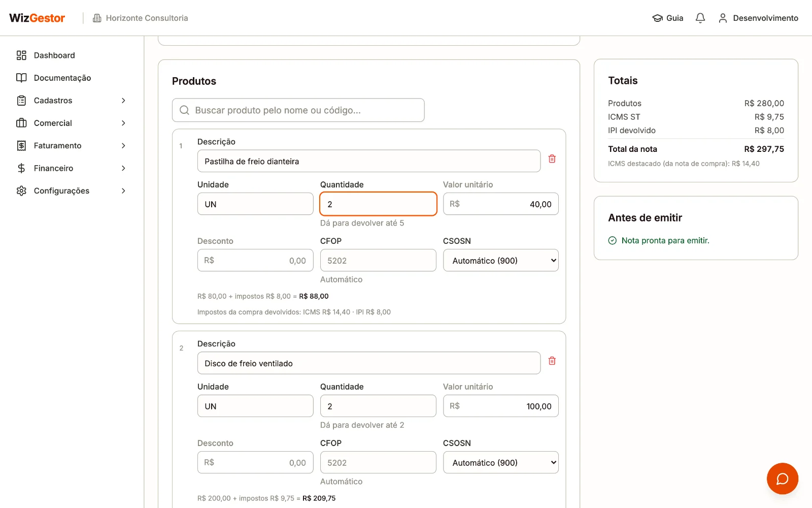The width and height of the screenshot is (812, 508).
Task: Click the Cadastros clipboard icon
Action: point(21,101)
